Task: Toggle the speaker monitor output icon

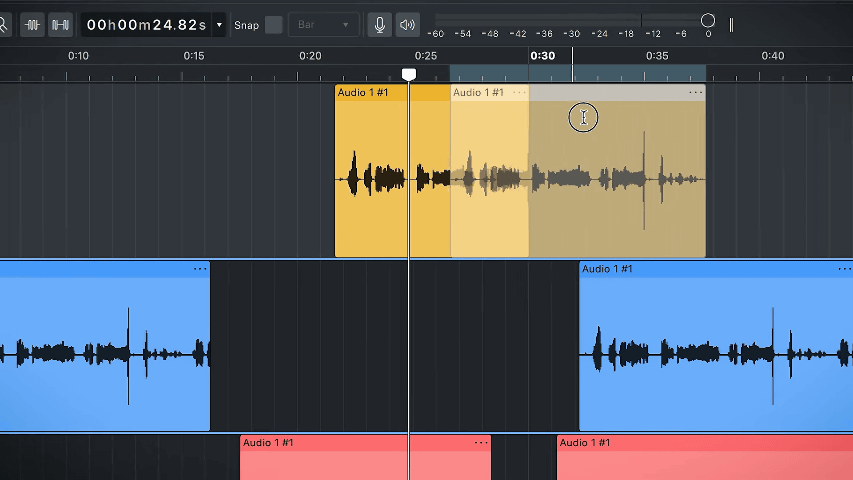Action: pos(407,25)
